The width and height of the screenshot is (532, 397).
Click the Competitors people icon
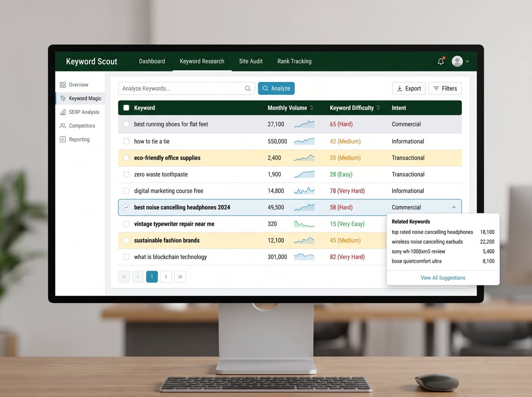click(63, 126)
